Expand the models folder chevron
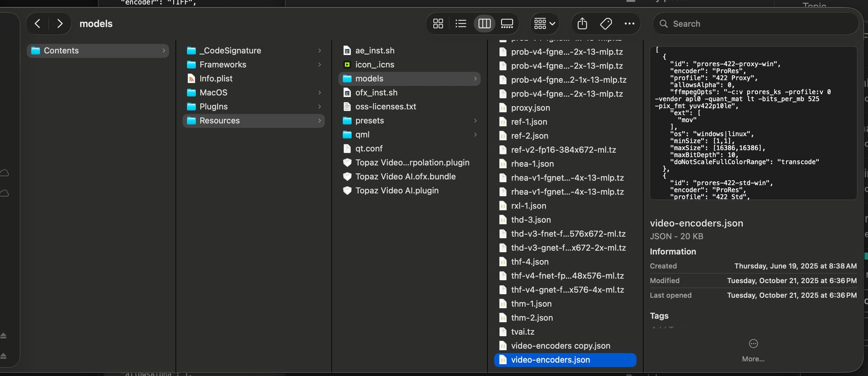The height and width of the screenshot is (376, 868). point(475,79)
